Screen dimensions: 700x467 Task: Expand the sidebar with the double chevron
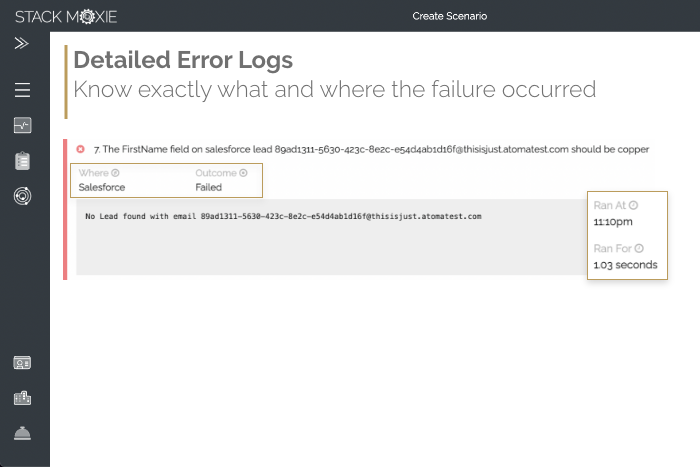(22, 44)
